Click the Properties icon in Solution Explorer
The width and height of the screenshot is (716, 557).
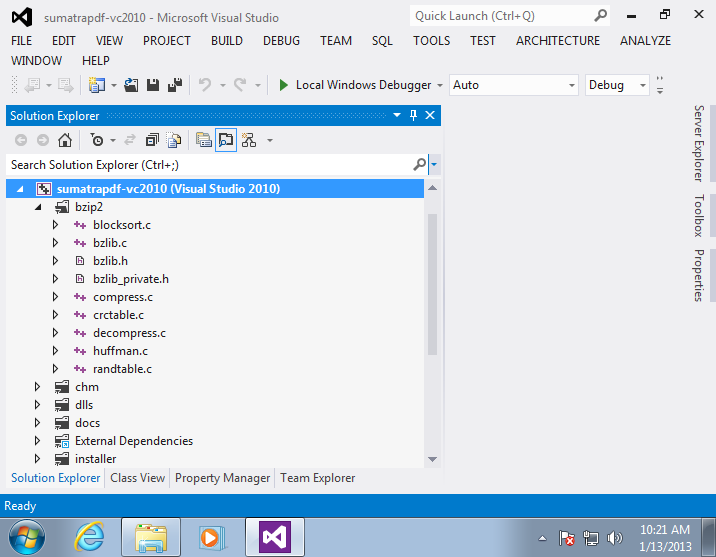[x=204, y=140]
